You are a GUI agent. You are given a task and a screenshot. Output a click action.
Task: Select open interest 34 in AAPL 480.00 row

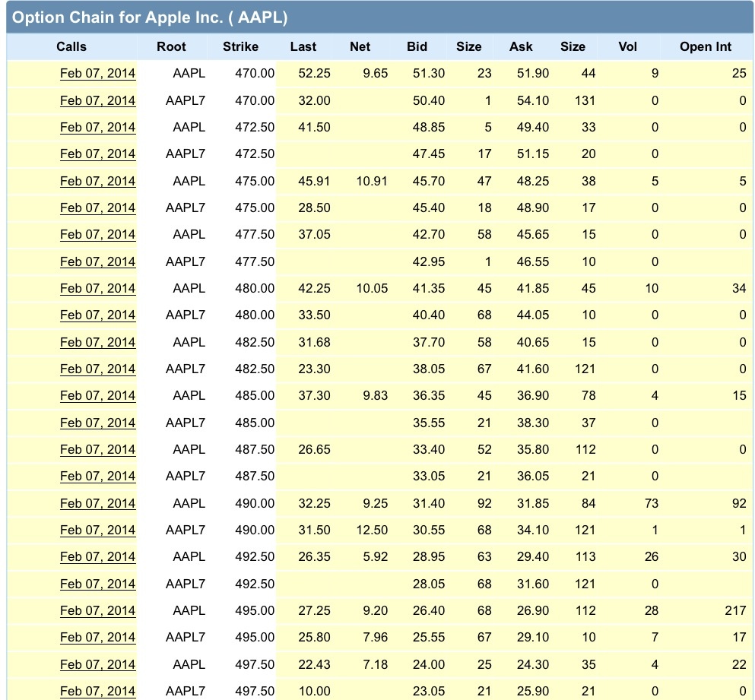[x=739, y=288]
